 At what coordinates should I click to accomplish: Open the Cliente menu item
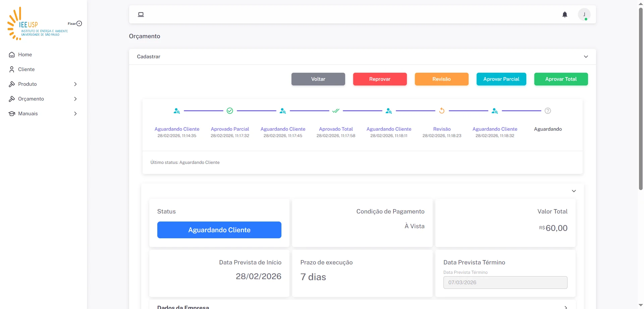pos(44,69)
